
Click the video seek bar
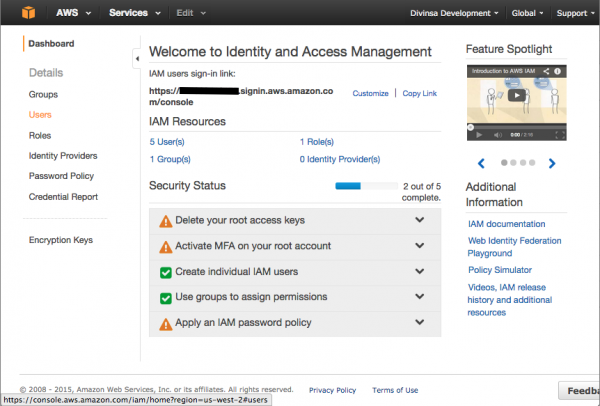tap(517, 127)
